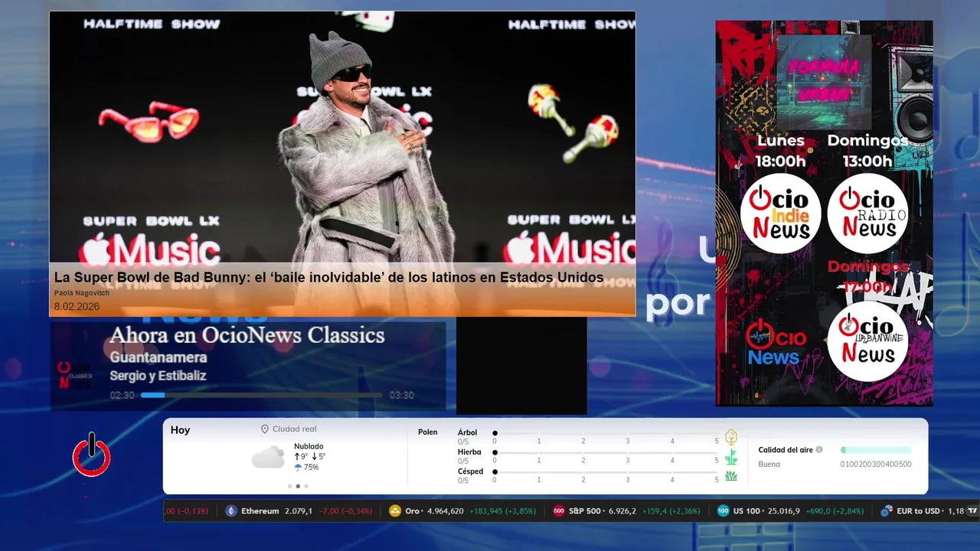Click the cloudy weather icon
This screenshot has width=980, height=551.
269,458
